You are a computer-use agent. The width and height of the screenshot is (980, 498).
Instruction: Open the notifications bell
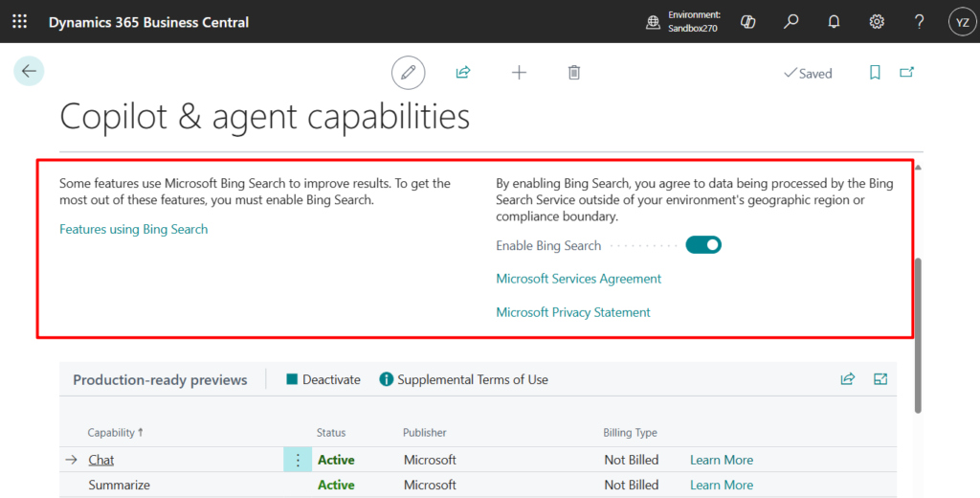click(834, 21)
